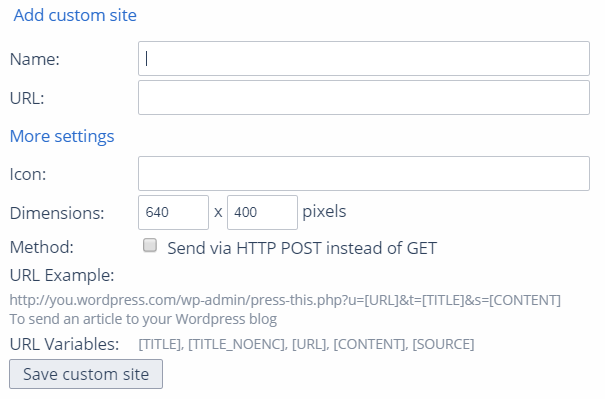This screenshot has height=399, width=605.
Task: Click the Name: label
Action: (x=35, y=59)
